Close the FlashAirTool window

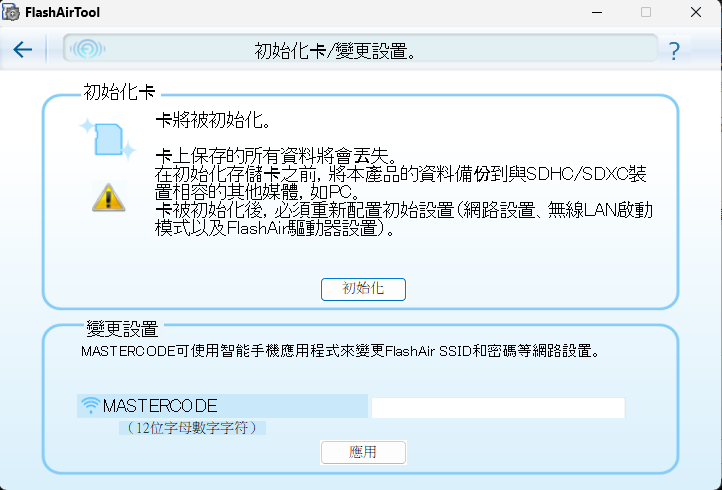696,12
